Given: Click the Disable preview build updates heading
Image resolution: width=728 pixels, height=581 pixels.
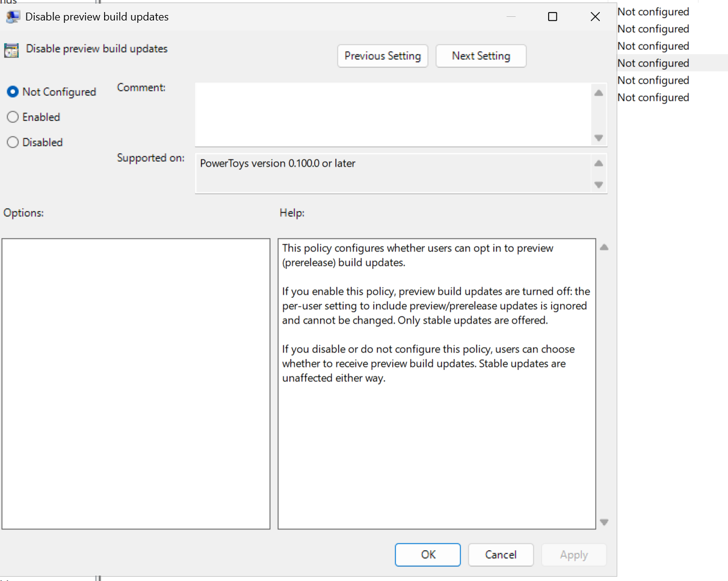Looking at the screenshot, I should [97, 49].
